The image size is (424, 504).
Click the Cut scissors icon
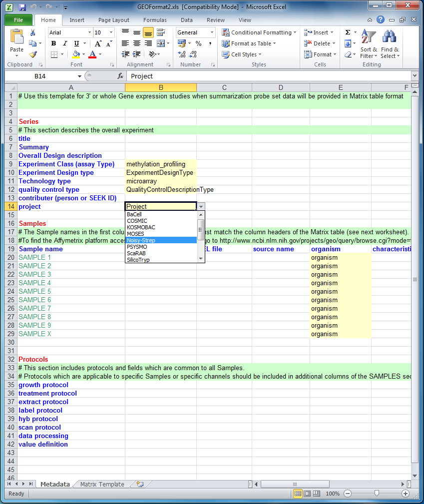click(x=33, y=32)
